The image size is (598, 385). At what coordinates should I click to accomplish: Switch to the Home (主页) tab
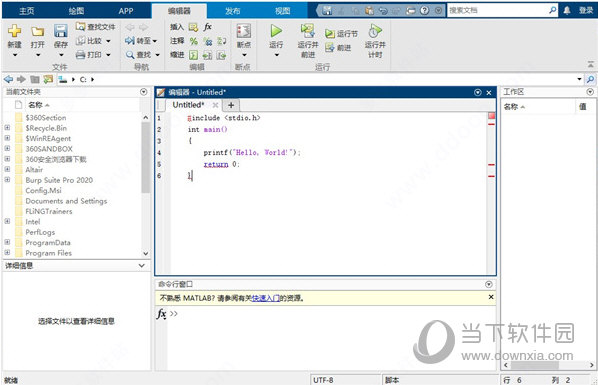pos(27,11)
